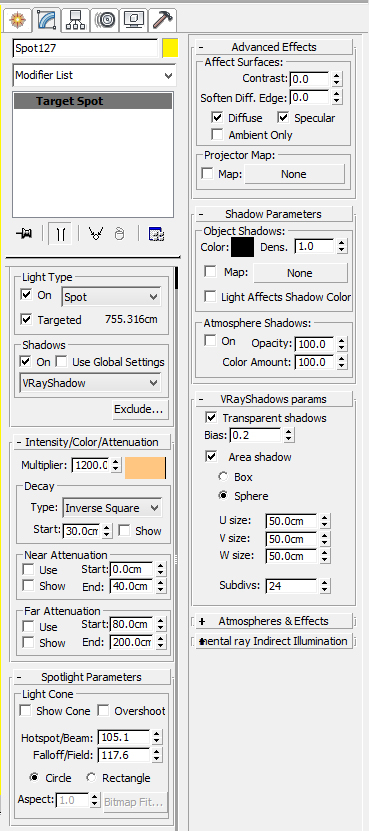
Task: Click the Falloff/Field spinner arrows
Action: 156,755
